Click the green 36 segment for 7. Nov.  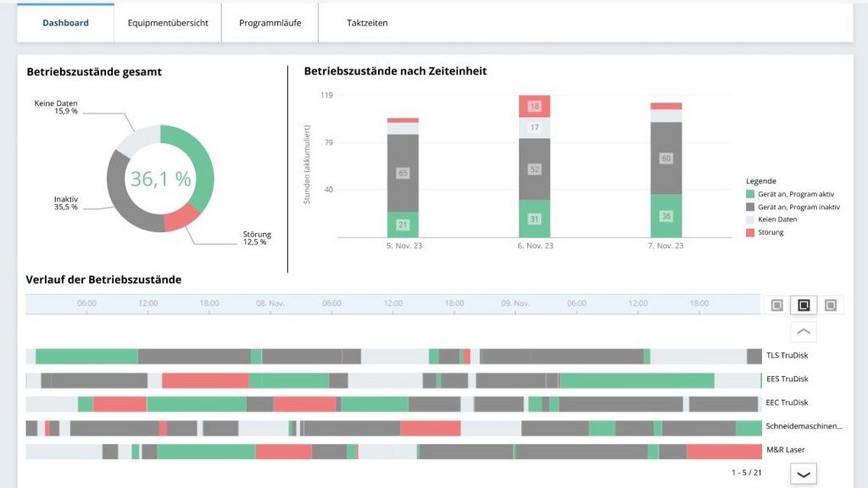665,216
